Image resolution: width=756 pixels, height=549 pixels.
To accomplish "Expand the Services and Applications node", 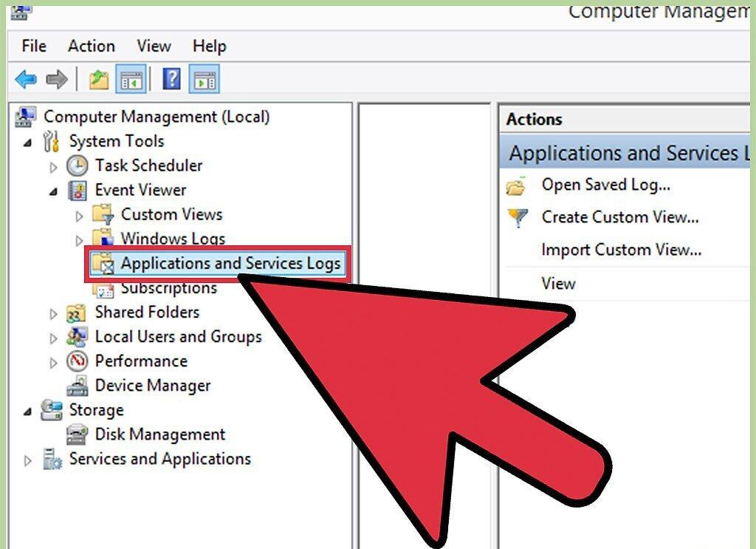I will click(28, 461).
